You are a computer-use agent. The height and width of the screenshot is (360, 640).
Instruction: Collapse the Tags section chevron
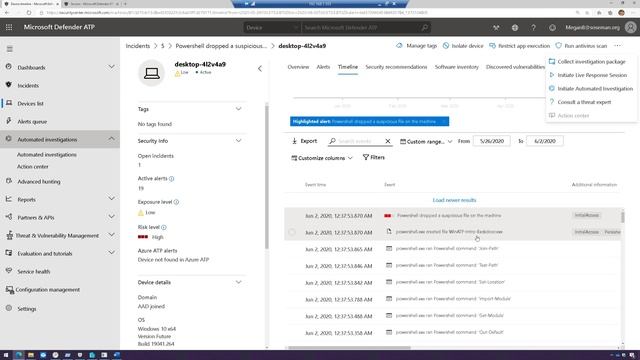click(x=238, y=109)
